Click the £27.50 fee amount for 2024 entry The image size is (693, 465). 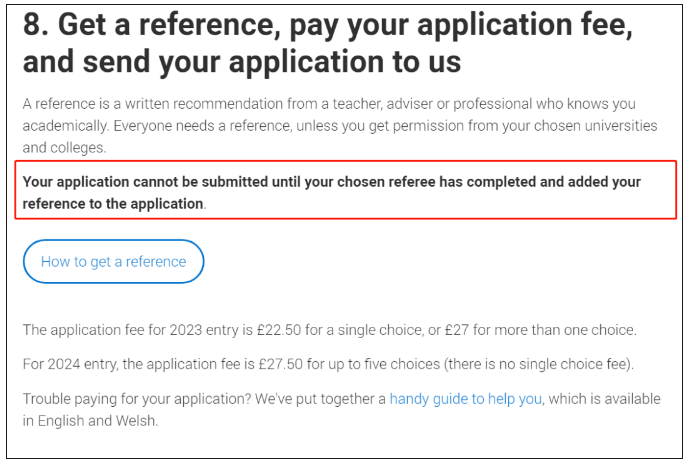coord(280,364)
